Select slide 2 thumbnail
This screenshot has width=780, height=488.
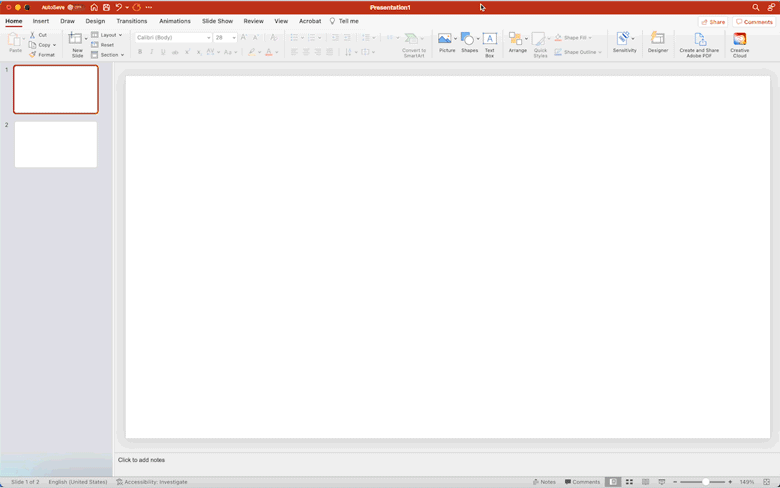pyautogui.click(x=56, y=144)
